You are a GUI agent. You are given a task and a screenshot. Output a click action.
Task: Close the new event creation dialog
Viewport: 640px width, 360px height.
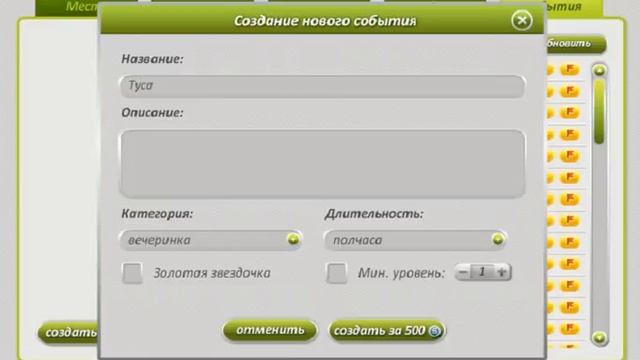click(x=522, y=20)
